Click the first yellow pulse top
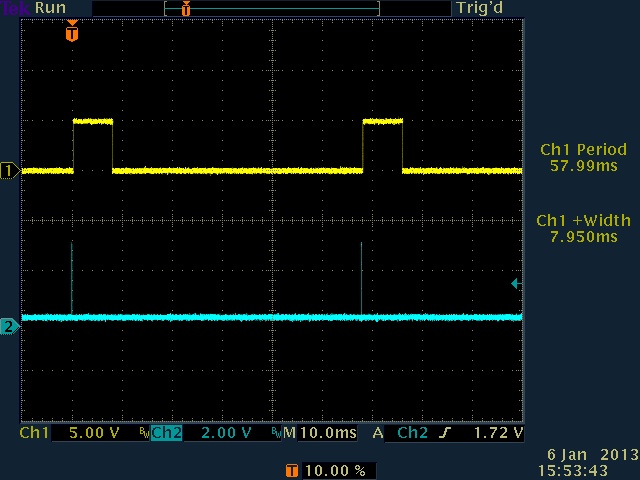This screenshot has height=480, width=640. (x=93, y=121)
